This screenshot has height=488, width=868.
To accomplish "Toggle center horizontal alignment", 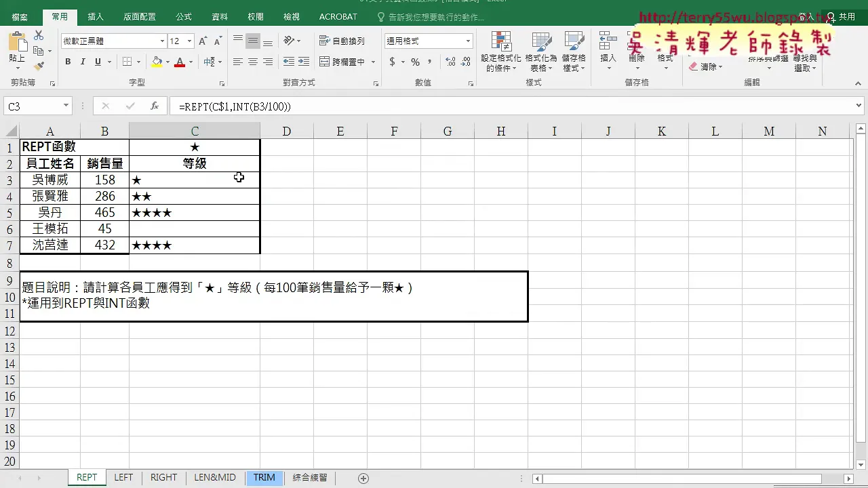I will pos(253,62).
